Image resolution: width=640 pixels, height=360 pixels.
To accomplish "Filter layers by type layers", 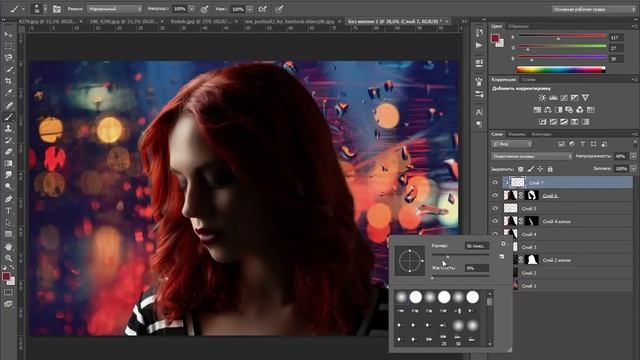I will (x=582, y=144).
